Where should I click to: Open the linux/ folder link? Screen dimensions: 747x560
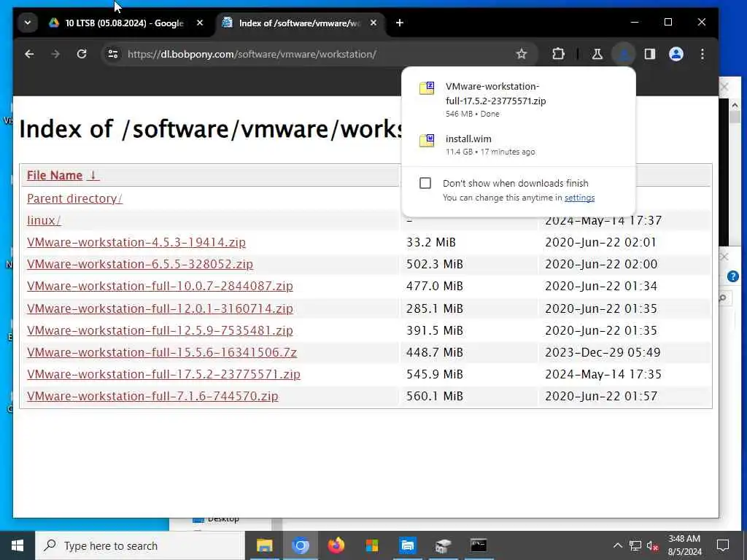point(44,220)
